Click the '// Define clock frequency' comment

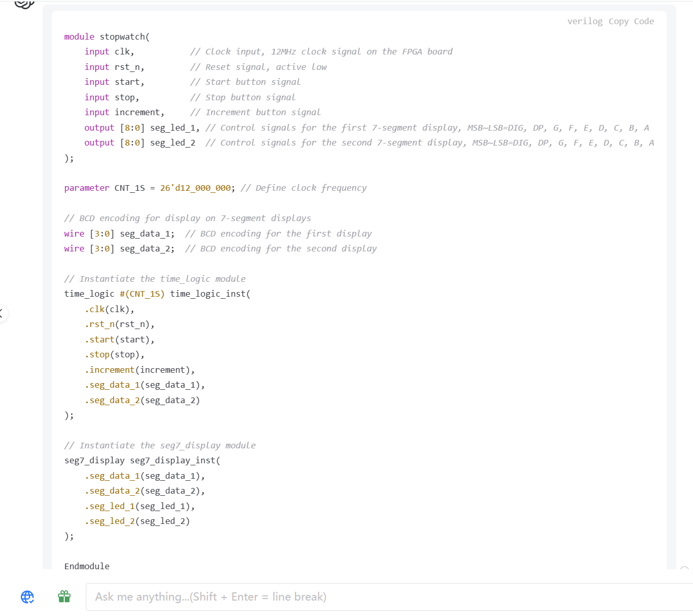(x=304, y=188)
